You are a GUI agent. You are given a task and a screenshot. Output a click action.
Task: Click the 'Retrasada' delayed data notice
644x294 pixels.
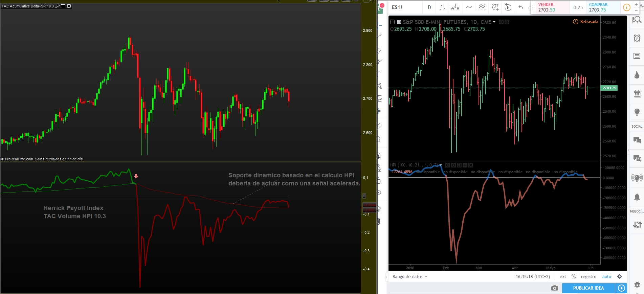(585, 22)
